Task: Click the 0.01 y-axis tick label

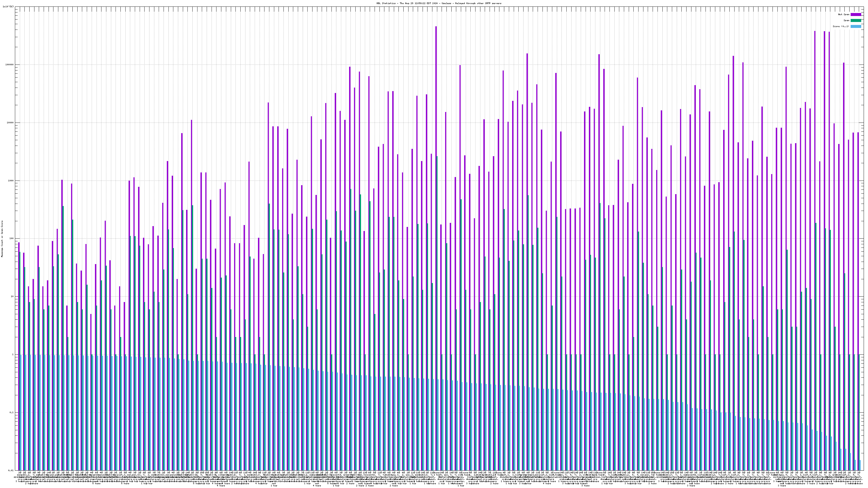Action: [x=11, y=470]
